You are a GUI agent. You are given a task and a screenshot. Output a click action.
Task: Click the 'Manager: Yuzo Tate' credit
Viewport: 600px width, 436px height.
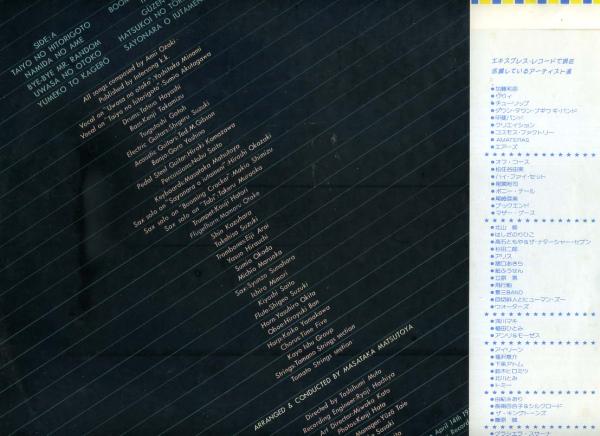381,419
